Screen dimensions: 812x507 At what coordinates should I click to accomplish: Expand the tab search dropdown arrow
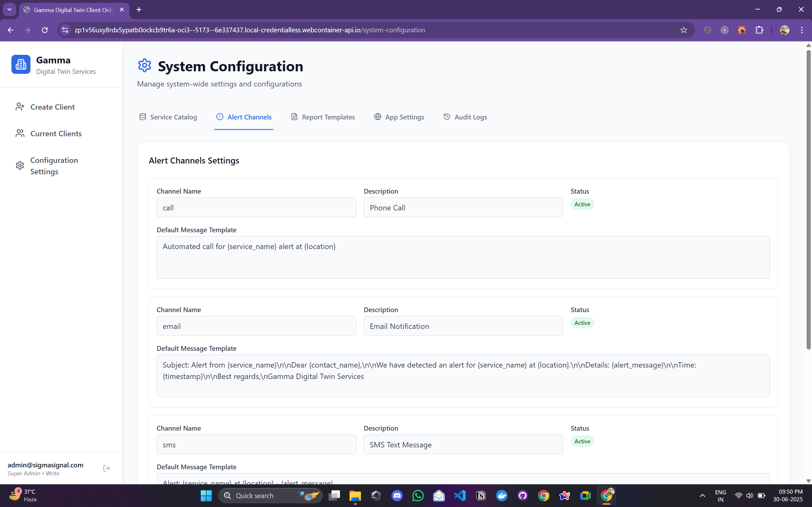(10, 10)
